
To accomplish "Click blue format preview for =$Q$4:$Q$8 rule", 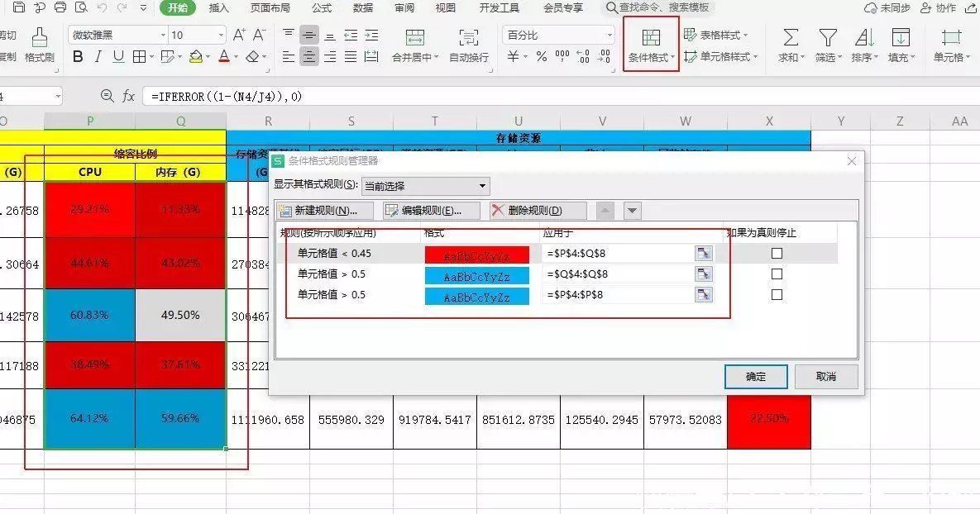I will point(477,275).
